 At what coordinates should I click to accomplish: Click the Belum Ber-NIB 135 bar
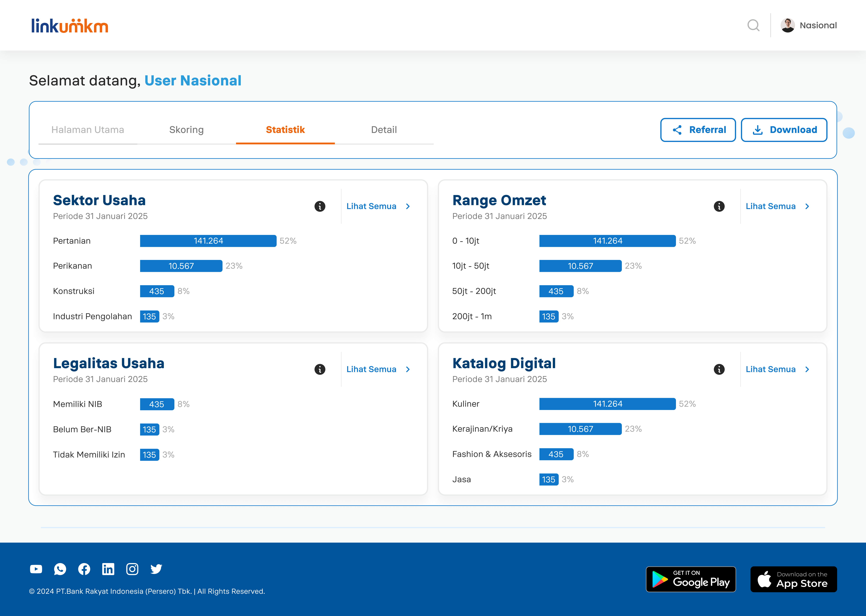point(149,429)
